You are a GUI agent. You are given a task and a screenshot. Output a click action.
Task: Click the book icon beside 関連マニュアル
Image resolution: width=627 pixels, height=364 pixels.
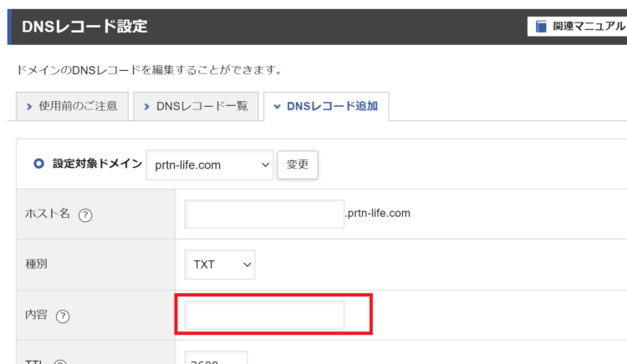point(541,27)
